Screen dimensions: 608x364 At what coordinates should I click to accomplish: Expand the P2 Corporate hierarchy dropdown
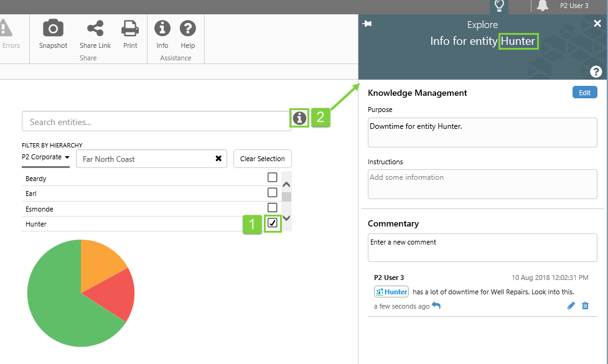[x=45, y=157]
